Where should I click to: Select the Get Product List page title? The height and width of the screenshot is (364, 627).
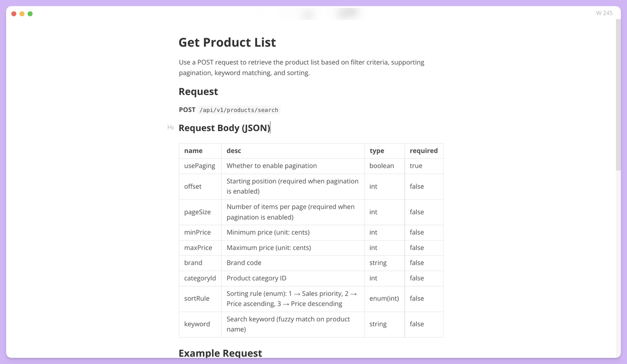coord(227,43)
